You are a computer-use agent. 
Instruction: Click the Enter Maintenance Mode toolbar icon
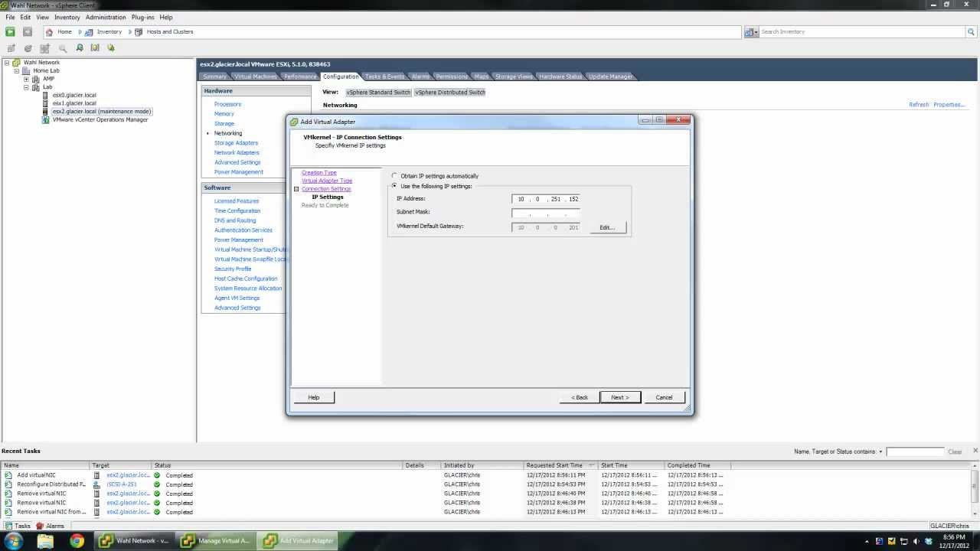click(79, 48)
